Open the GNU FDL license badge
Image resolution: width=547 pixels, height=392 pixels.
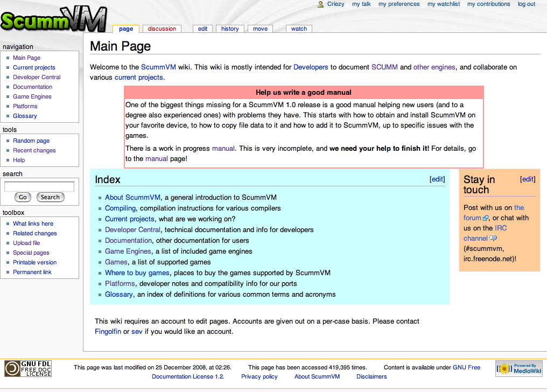(28, 369)
